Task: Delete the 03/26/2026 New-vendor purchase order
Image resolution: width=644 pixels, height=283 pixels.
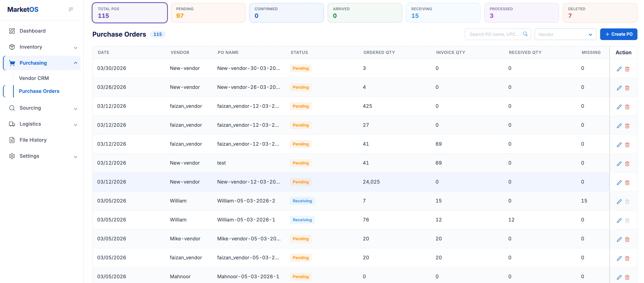Action: click(627, 88)
